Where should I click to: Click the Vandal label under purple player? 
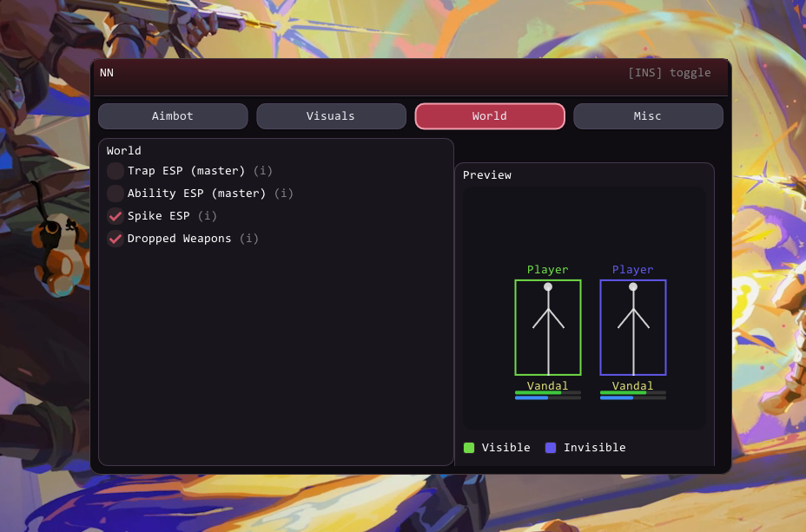(x=632, y=385)
